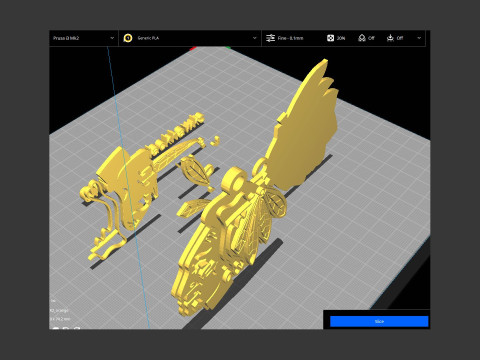This screenshot has width=480, height=360.
Task: Click the 20% infill value
Action: click(341, 38)
